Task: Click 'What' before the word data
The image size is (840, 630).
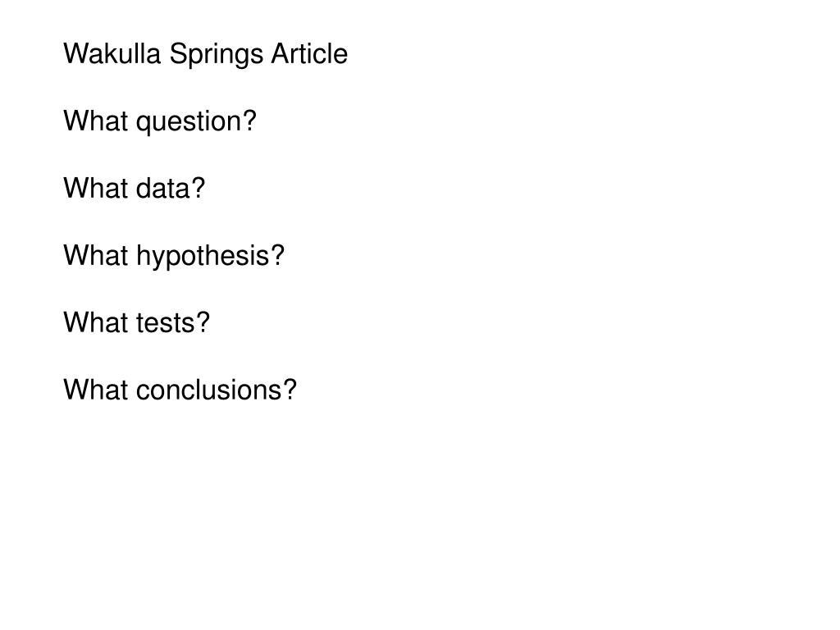Action: coord(96,188)
